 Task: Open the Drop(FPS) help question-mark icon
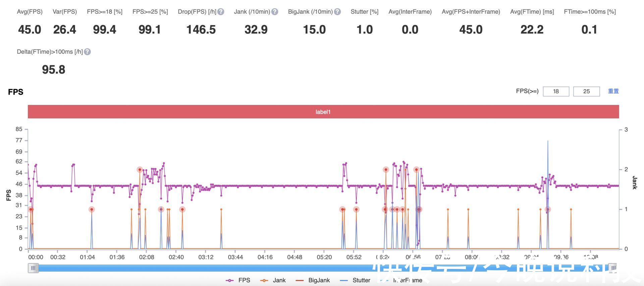[x=221, y=12]
